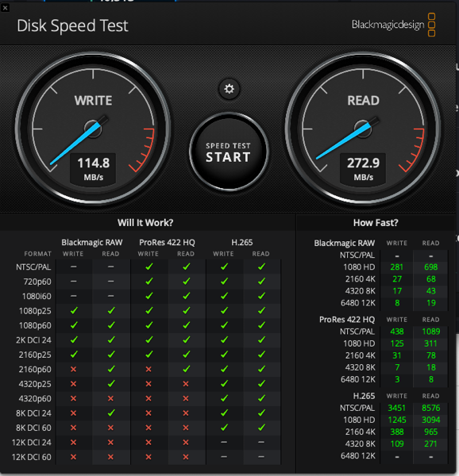This screenshot has width=459, height=476.
Task: Click the ProRes 422 HQ column header in Will It Work
Action: tap(167, 243)
